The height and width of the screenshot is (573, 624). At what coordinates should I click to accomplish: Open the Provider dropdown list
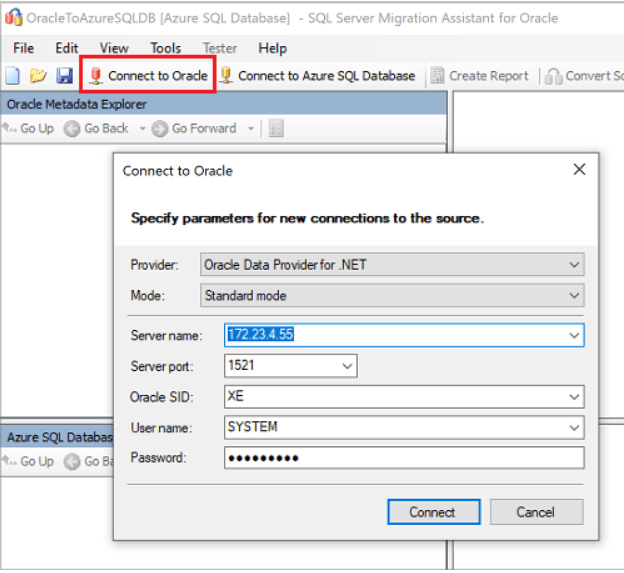click(x=573, y=265)
